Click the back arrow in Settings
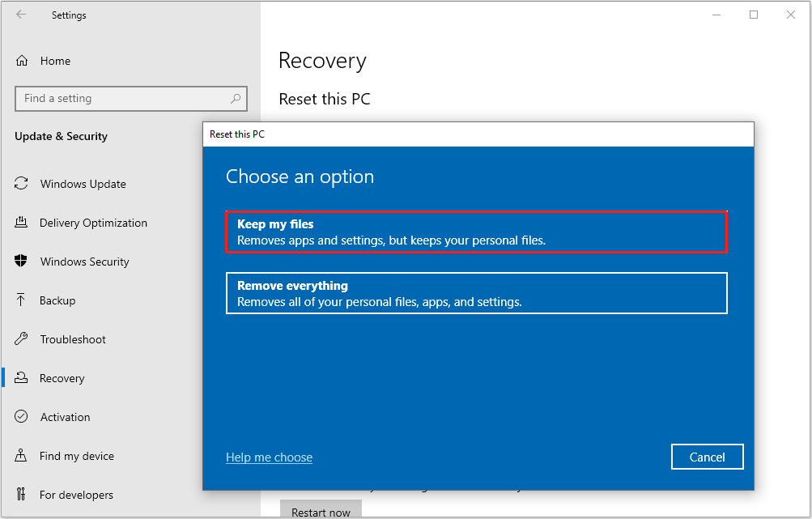 [21, 15]
